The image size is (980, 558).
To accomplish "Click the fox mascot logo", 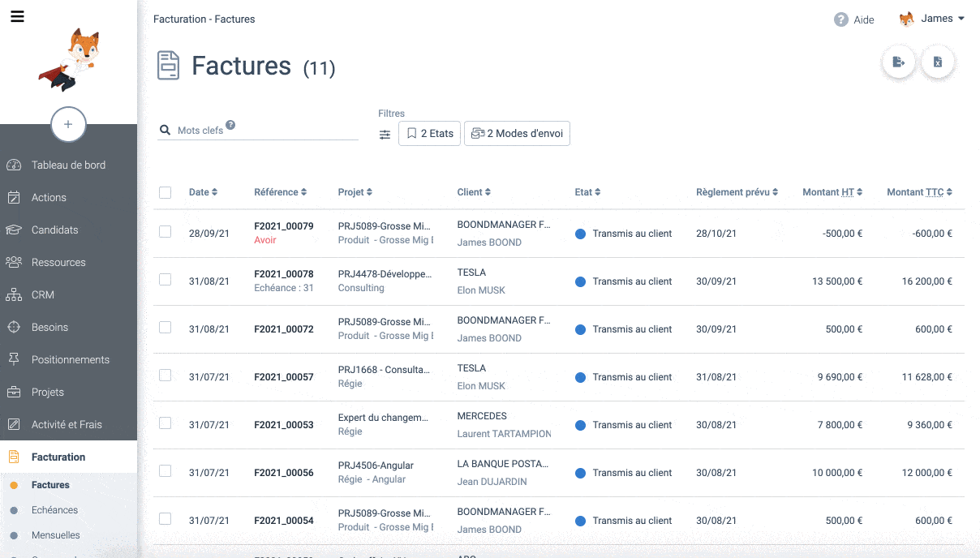I will [x=68, y=59].
